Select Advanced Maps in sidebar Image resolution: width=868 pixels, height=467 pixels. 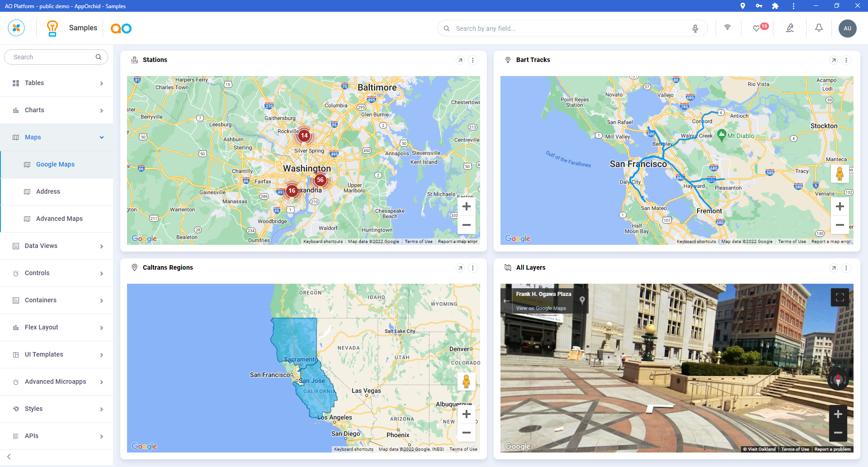[x=59, y=219]
